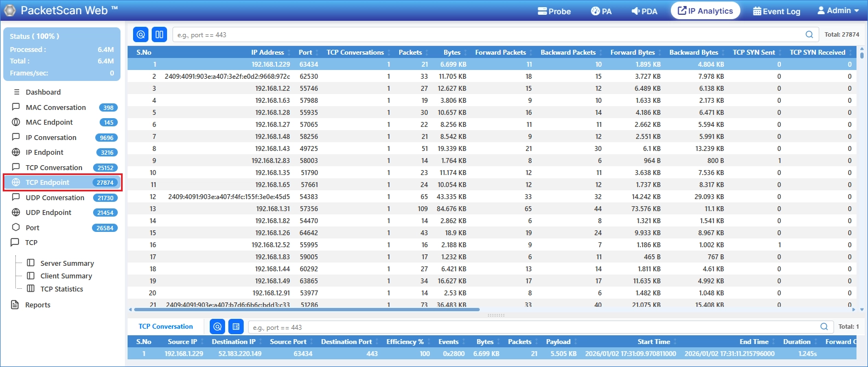Click the top table zoom filter icon
868x367 pixels.
coord(141,34)
